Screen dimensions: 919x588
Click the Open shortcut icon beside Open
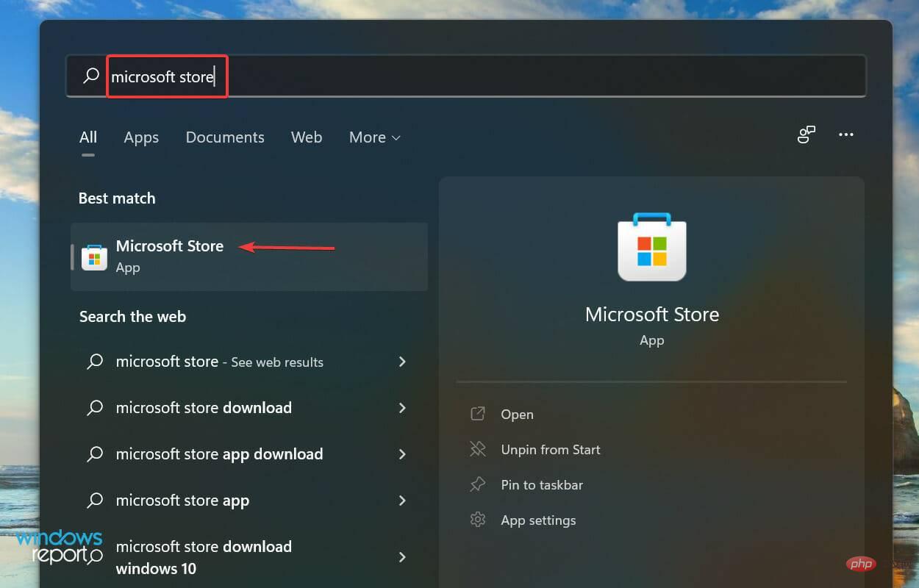479,414
